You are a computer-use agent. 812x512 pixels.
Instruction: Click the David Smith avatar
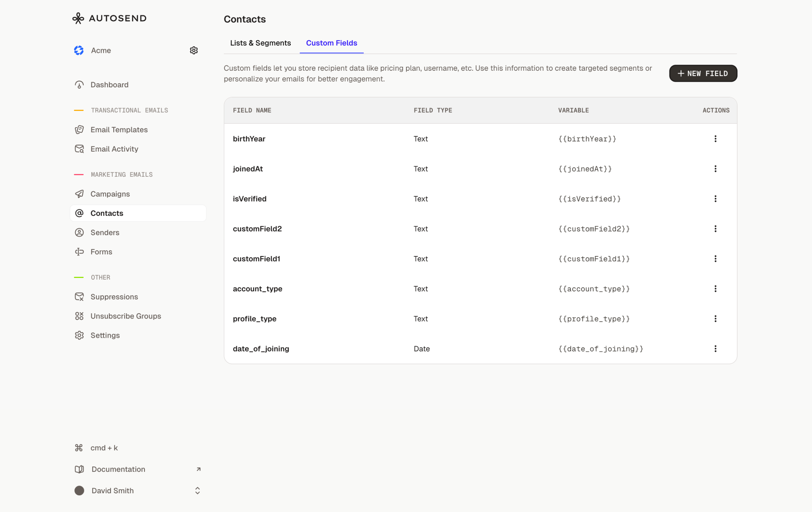pyautogui.click(x=80, y=490)
